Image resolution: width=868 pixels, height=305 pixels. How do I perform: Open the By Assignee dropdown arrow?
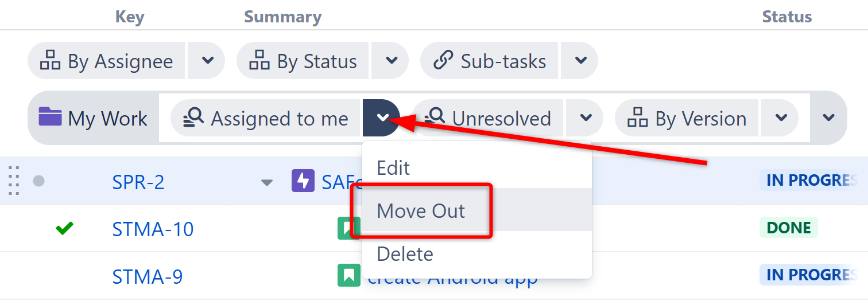(207, 61)
